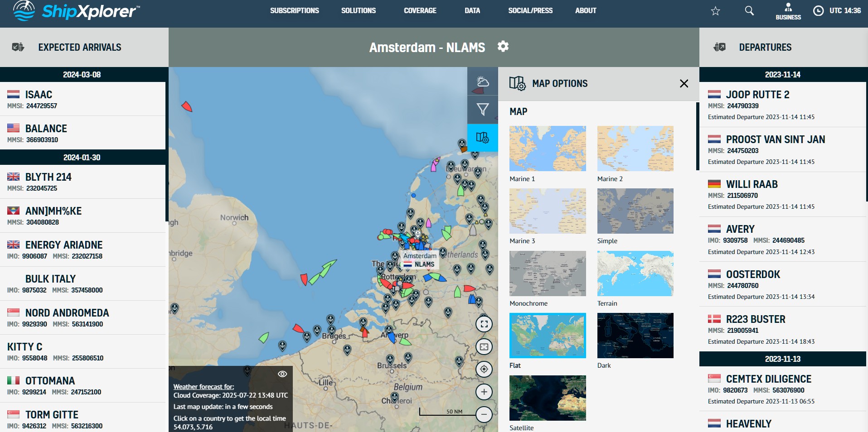Image resolution: width=868 pixels, height=432 pixels.
Task: Choose the Satellite map style
Action: (547, 398)
